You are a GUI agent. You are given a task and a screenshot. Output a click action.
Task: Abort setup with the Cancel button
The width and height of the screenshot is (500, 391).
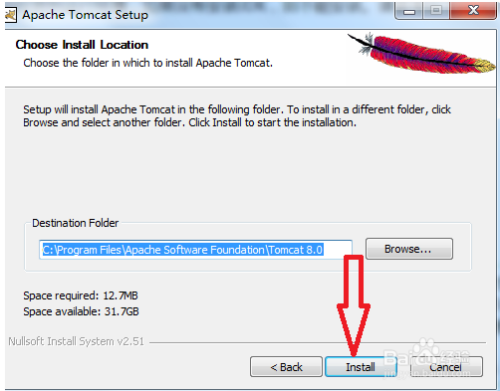(446, 367)
